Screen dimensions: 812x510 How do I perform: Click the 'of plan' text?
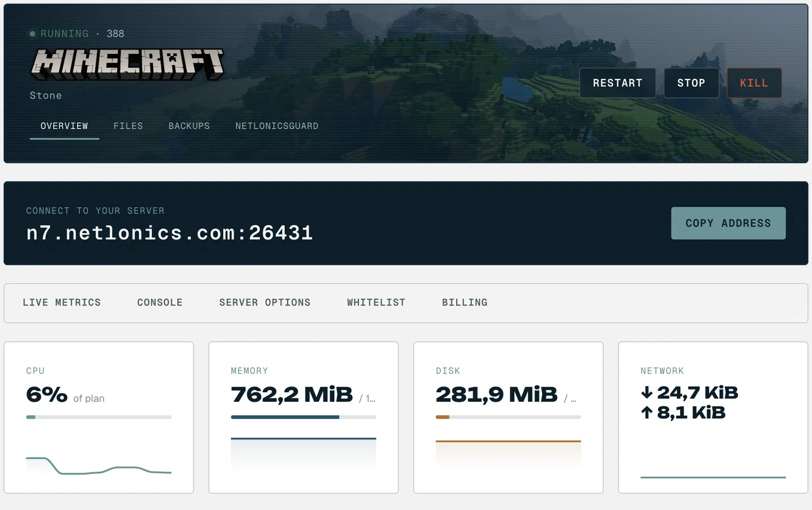89,398
